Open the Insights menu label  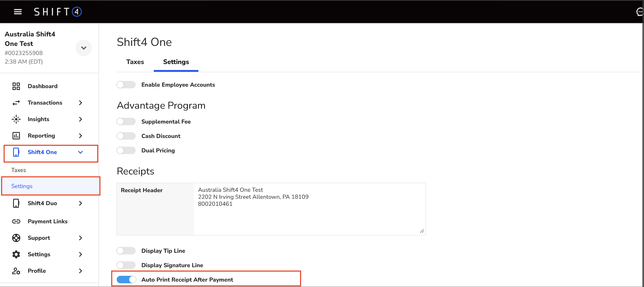click(x=38, y=119)
